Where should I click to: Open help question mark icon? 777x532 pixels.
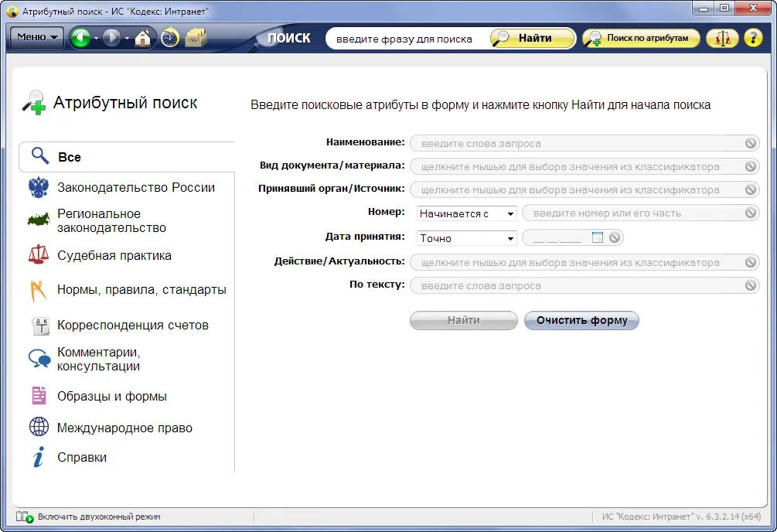tap(753, 38)
